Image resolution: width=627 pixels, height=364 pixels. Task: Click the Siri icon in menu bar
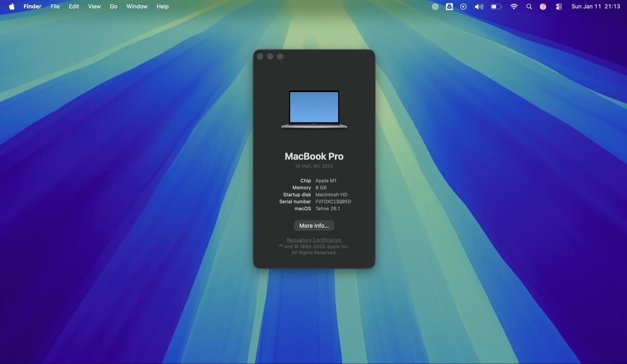click(542, 6)
